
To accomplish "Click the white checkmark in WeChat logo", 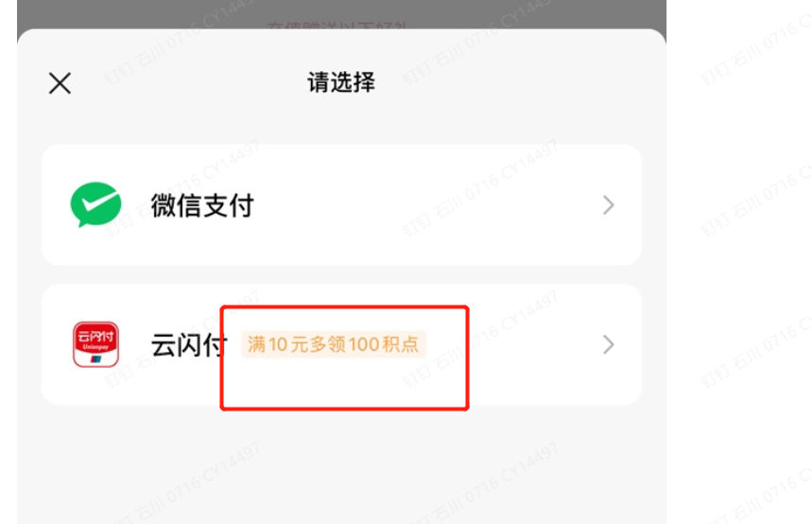I will coord(97,201).
